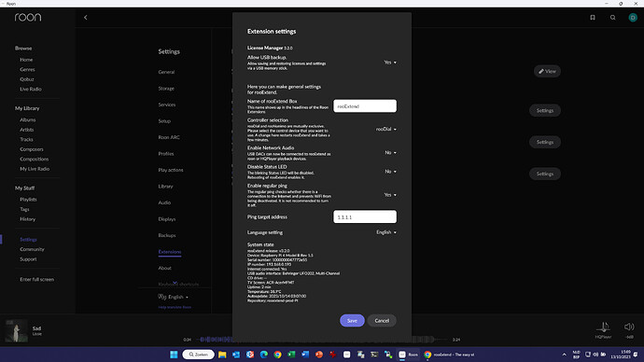Viewport: 644px width, 362px height.
Task: Open bookmarks icon in top bar
Action: [x=593, y=17]
